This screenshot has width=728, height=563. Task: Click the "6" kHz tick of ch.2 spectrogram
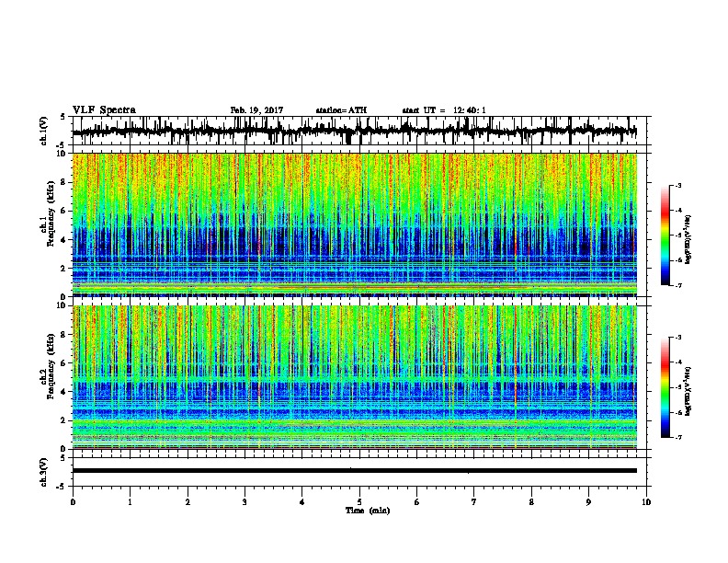[65, 363]
